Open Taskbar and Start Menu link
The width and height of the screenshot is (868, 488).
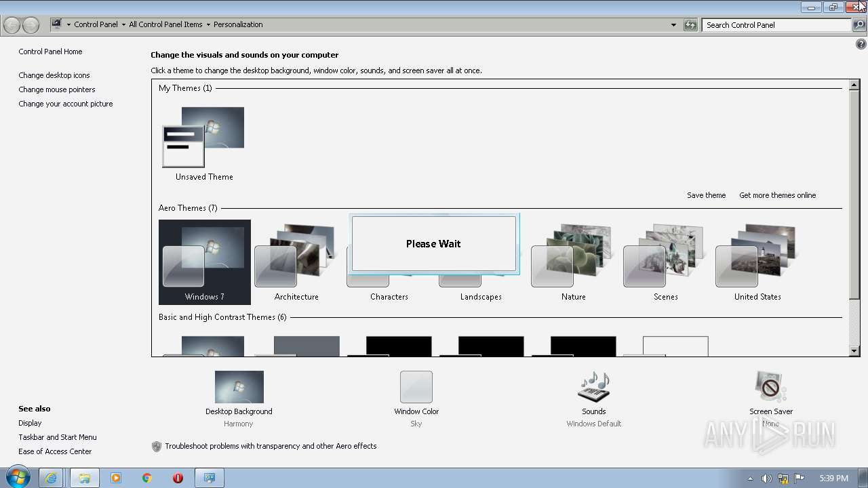tap(58, 437)
